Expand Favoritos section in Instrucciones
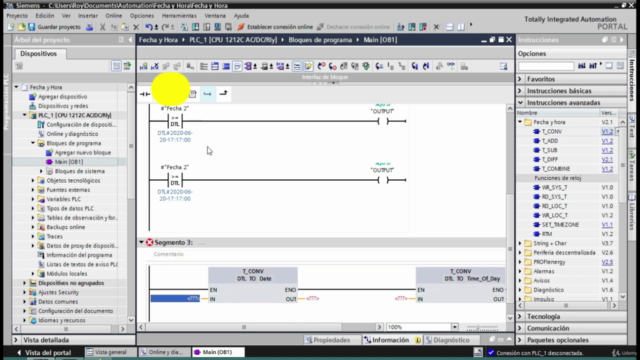Viewport: 640px width, 360px height. (520, 79)
